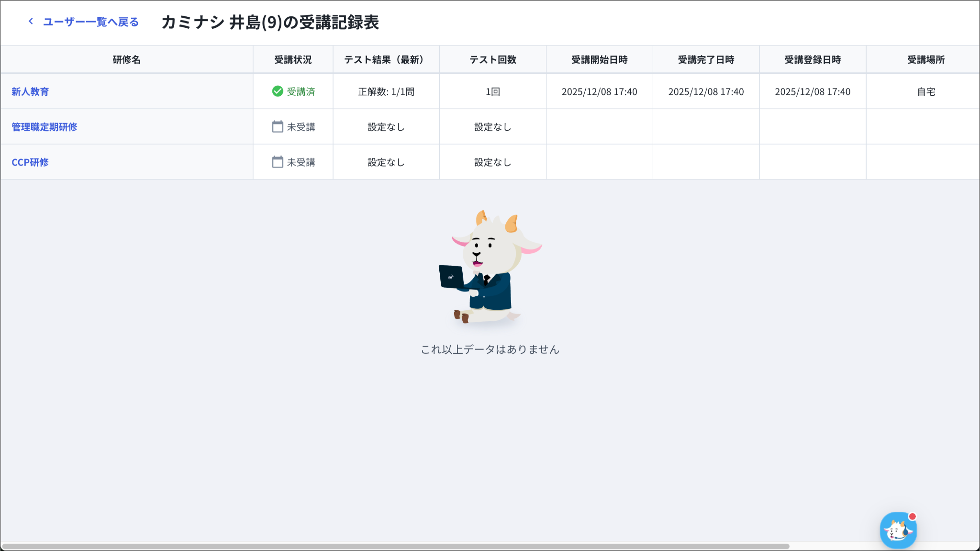Click 正解数: 1/1問 test result cell
This screenshot has height=551, width=980.
coord(386,92)
